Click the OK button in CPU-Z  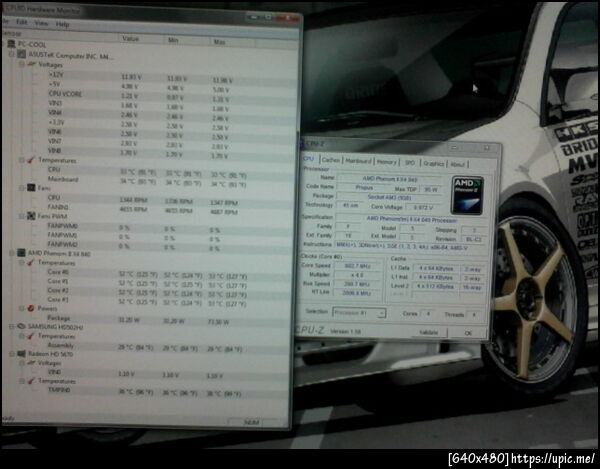tap(468, 333)
